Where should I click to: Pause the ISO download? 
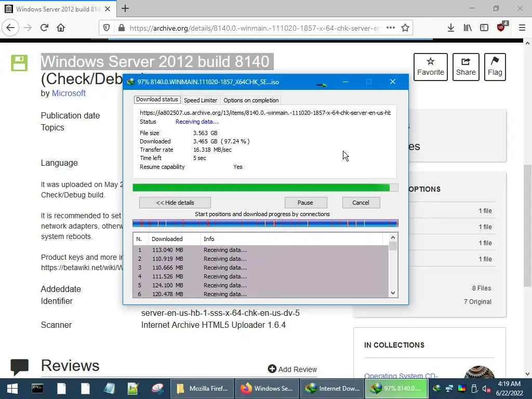tap(305, 203)
